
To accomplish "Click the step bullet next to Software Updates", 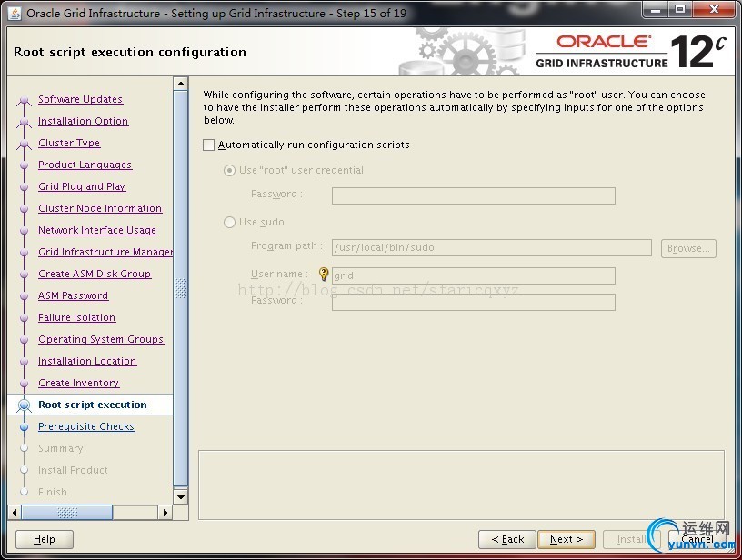I will point(24,100).
